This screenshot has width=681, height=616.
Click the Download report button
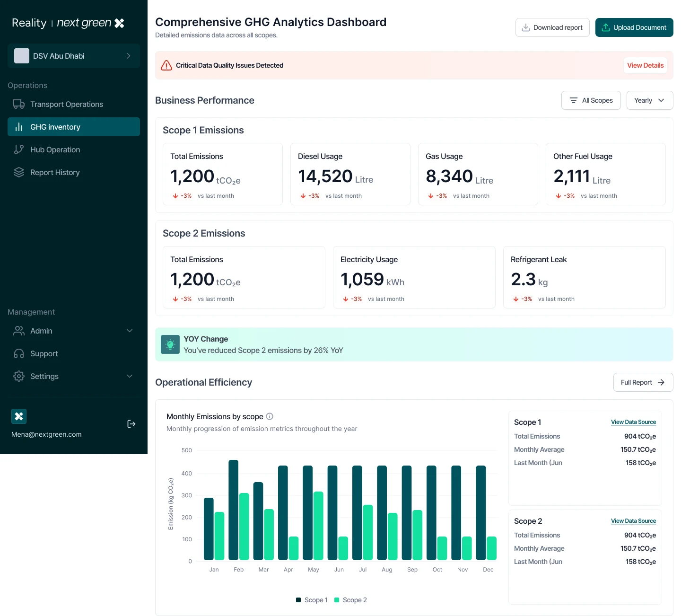[x=552, y=27]
